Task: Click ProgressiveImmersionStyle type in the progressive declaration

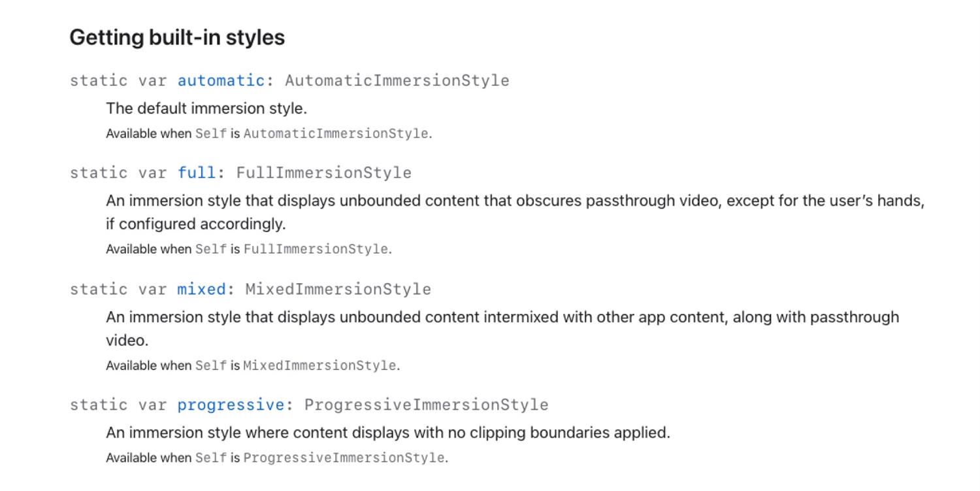Action: tap(427, 405)
